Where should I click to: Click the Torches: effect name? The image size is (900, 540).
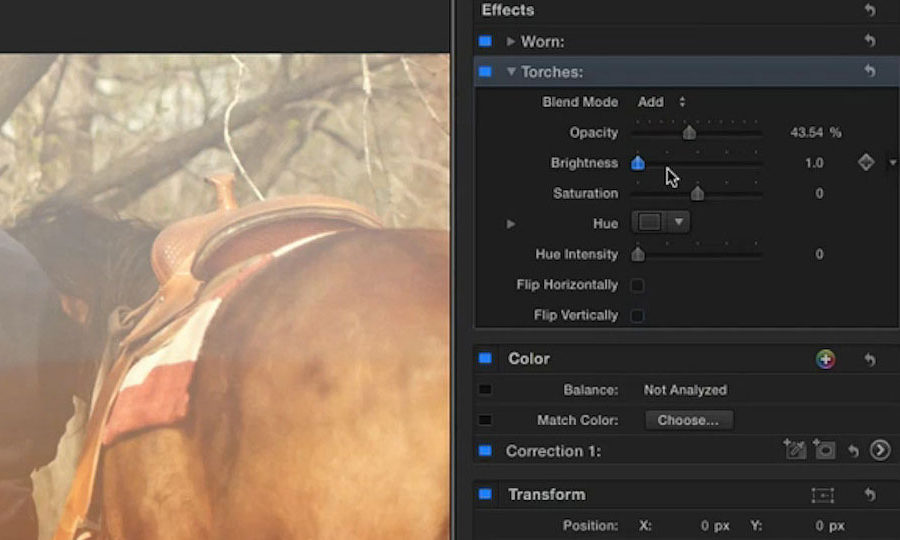coord(552,72)
